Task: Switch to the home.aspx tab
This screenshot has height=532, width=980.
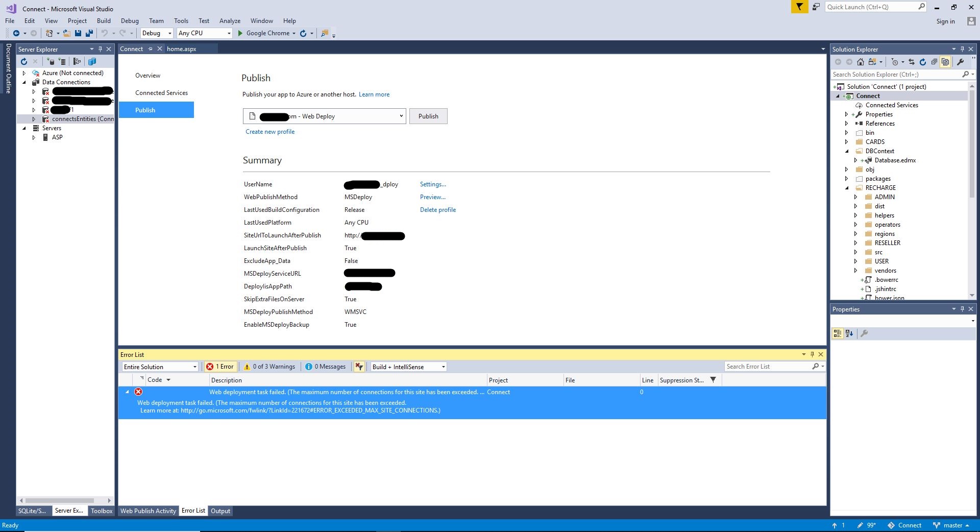Action: pyautogui.click(x=182, y=49)
